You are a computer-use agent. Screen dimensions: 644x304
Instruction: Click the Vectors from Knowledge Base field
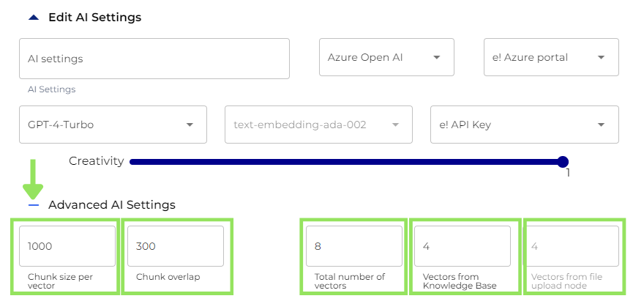[462, 246]
